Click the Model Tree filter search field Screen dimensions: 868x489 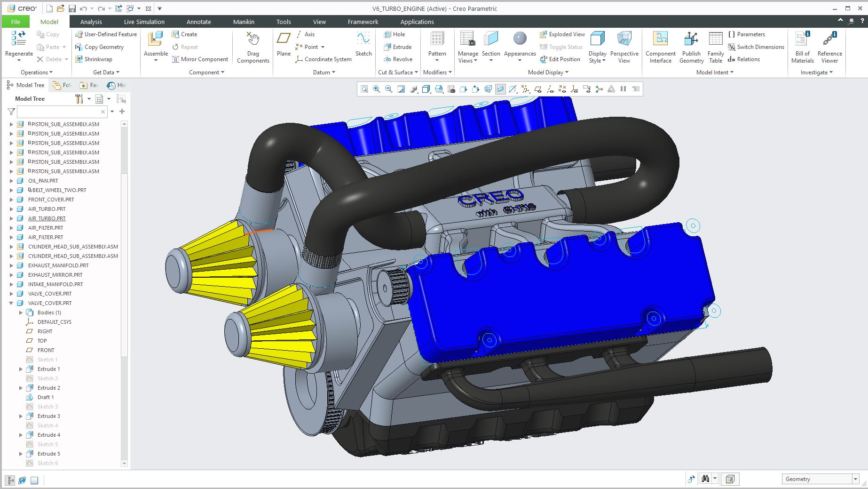click(59, 112)
